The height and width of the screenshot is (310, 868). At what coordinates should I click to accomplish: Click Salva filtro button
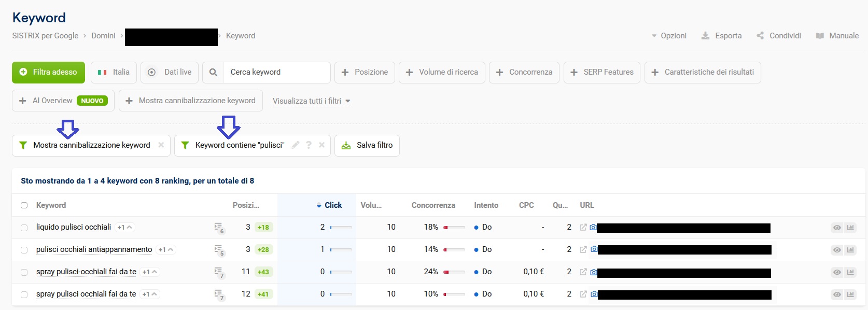367,145
